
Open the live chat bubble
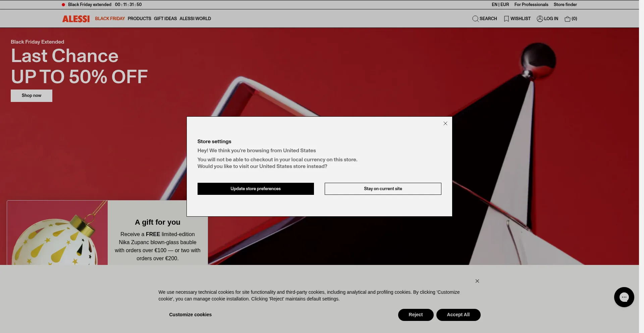point(624,297)
